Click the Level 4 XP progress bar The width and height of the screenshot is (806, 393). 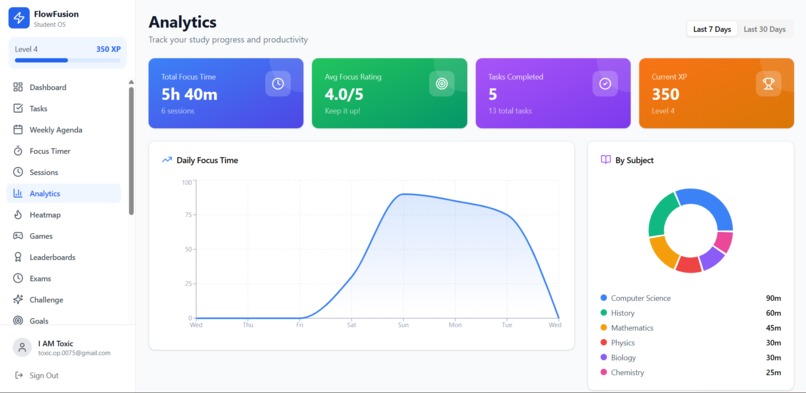point(67,60)
